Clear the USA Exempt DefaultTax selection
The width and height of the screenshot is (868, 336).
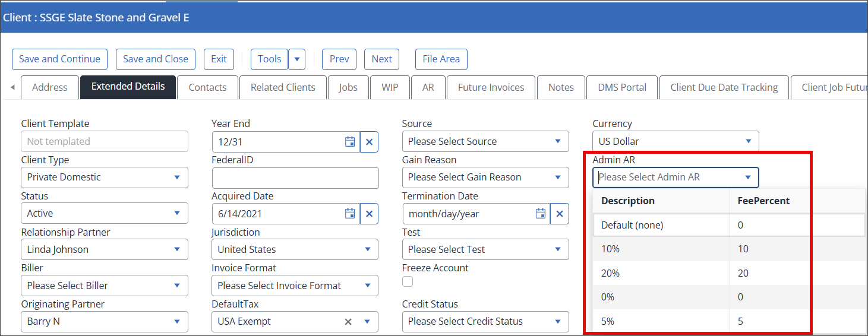(x=349, y=322)
